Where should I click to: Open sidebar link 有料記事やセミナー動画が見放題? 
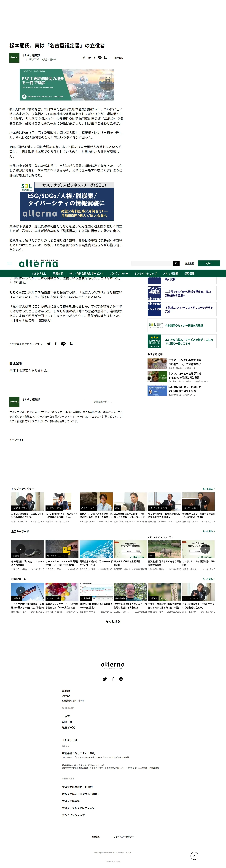(x=182, y=326)
